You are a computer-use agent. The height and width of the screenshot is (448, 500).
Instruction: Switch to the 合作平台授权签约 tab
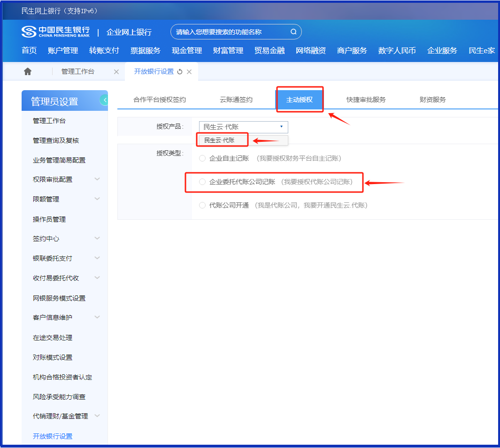[160, 100]
